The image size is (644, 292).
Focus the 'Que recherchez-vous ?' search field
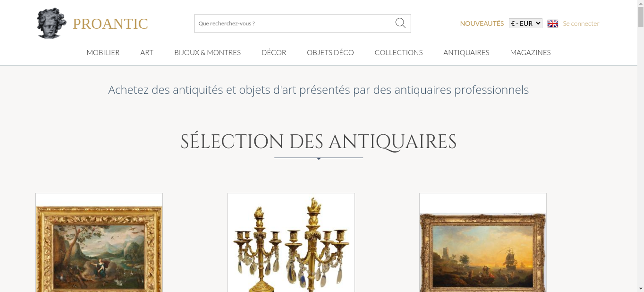(x=295, y=23)
